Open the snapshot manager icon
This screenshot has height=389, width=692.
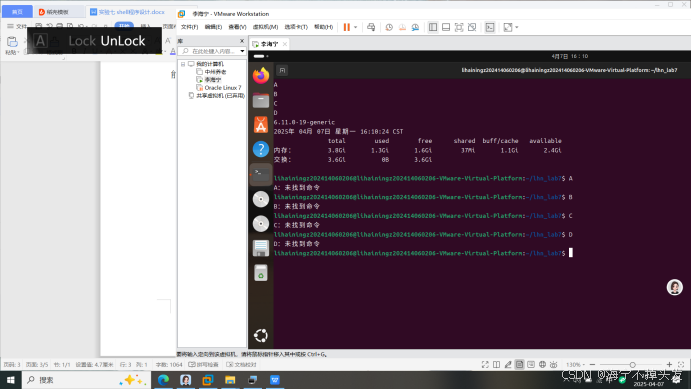click(x=415, y=27)
